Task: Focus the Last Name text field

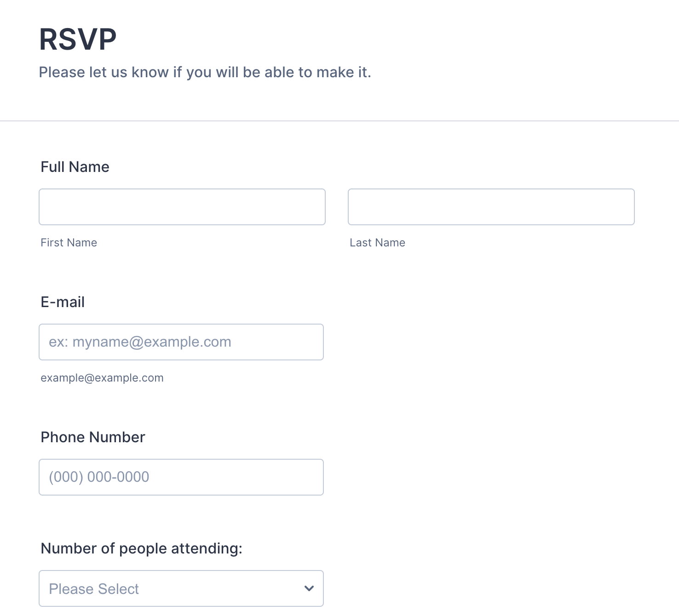Action: [491, 207]
